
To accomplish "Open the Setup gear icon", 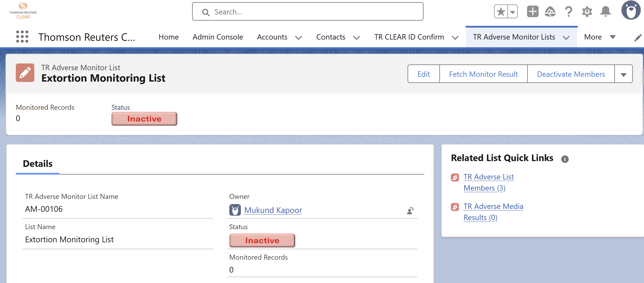I will (x=587, y=12).
